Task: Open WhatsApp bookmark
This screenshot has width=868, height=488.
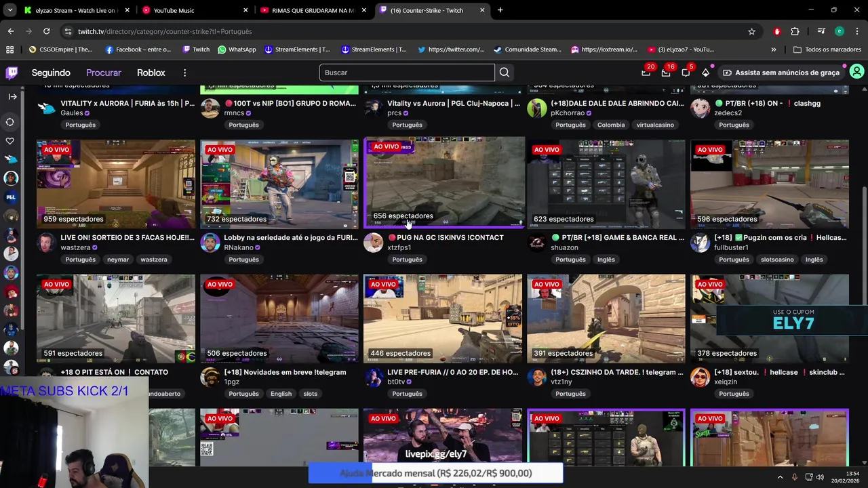Action: point(237,49)
